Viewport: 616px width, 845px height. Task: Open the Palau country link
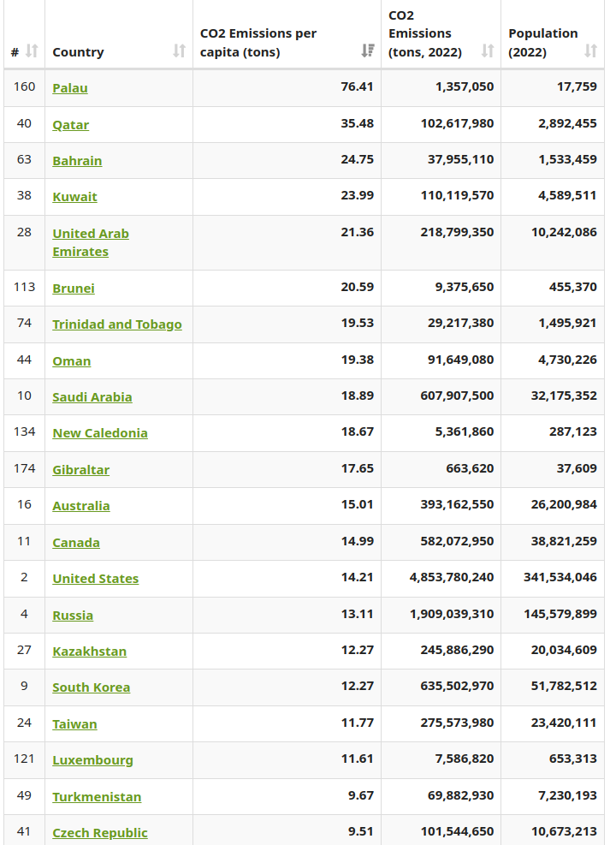click(70, 88)
